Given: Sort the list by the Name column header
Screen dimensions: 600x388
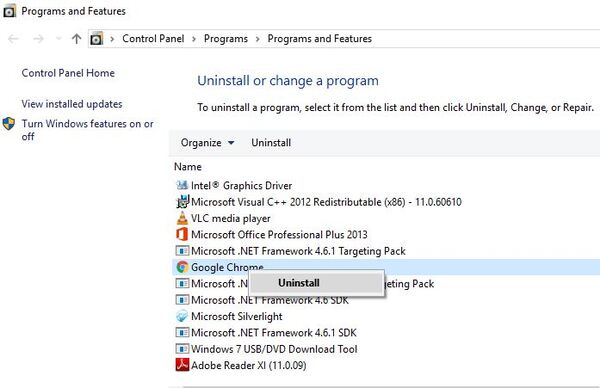Looking at the screenshot, I should tap(188, 167).
